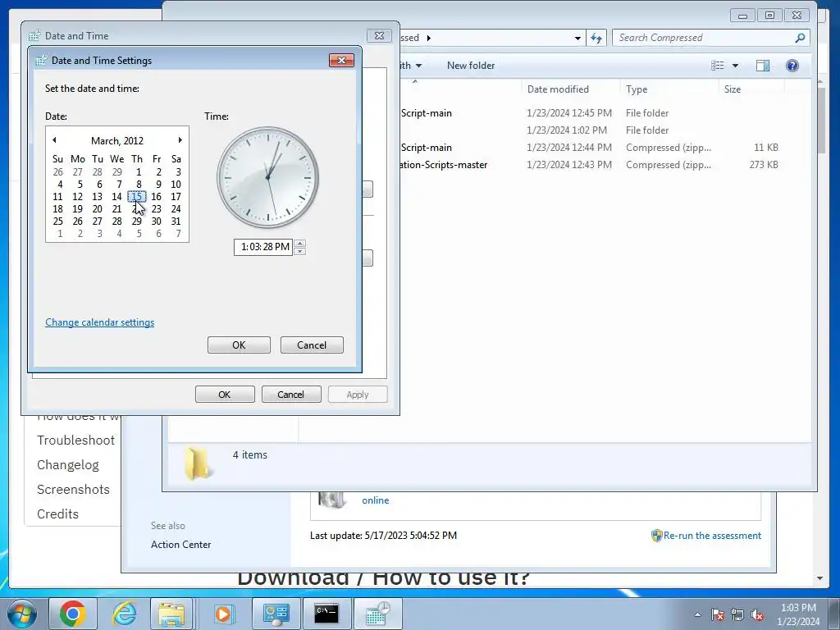Go to next month in calendar
This screenshot has width=840, height=630.
(x=180, y=140)
